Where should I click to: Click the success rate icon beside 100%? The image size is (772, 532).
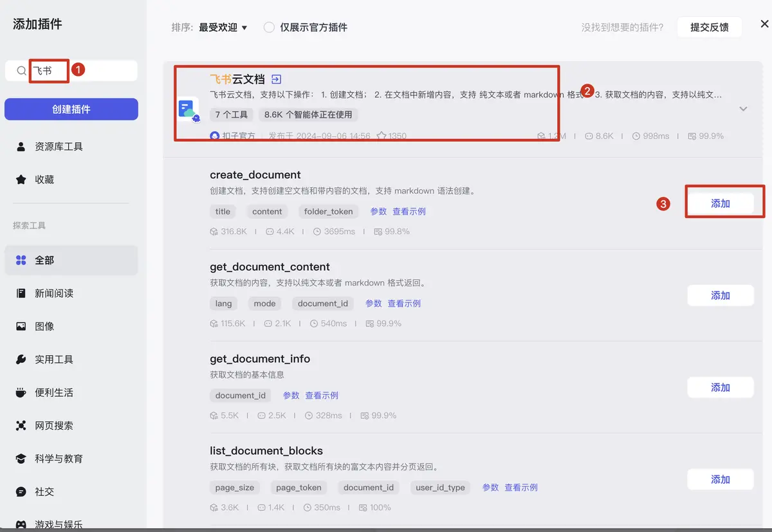[363, 507]
